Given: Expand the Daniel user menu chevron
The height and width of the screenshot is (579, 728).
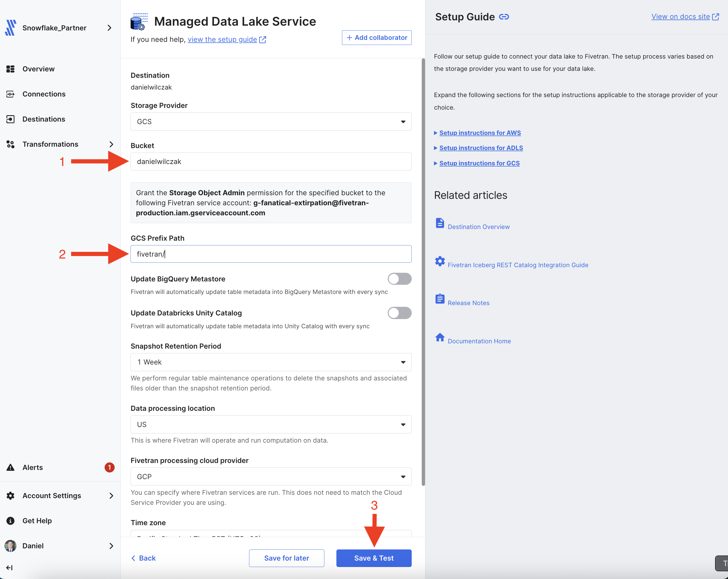Looking at the screenshot, I should (111, 546).
